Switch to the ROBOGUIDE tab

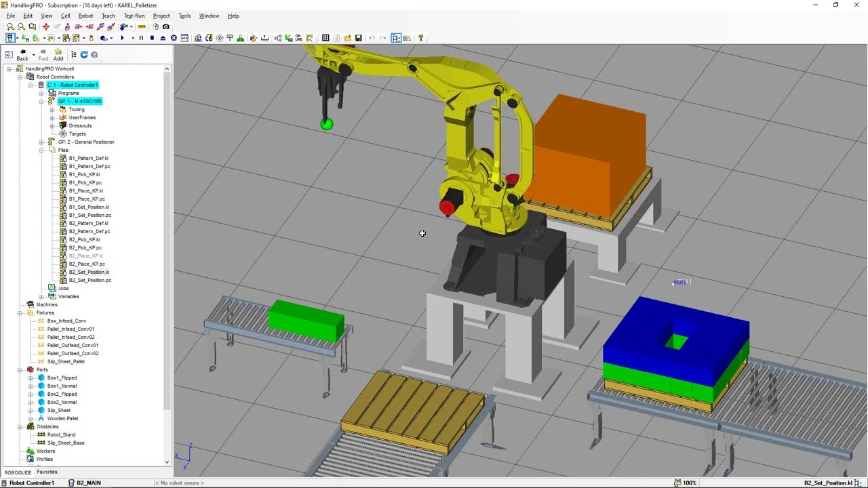(18, 472)
